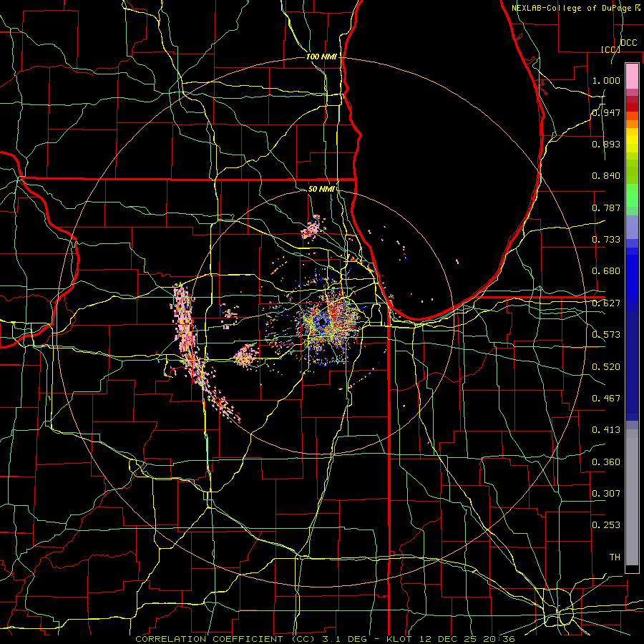Click the 0.787 scale value
644x644 pixels.
pyautogui.click(x=606, y=208)
